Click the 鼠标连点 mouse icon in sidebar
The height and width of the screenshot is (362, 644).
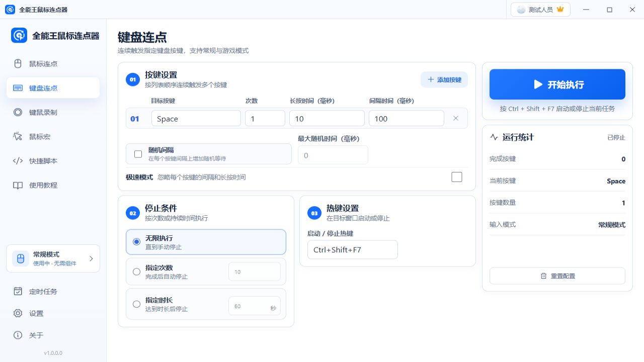click(18, 64)
